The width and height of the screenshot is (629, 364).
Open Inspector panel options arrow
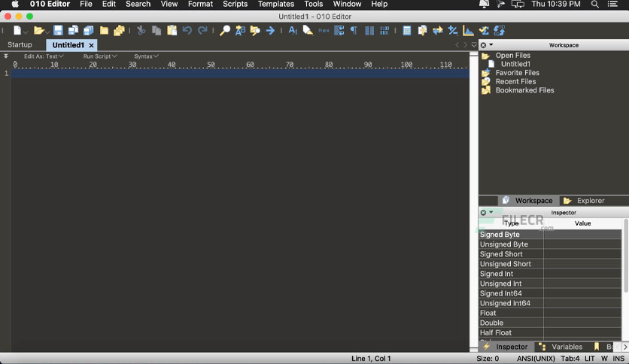tap(491, 212)
